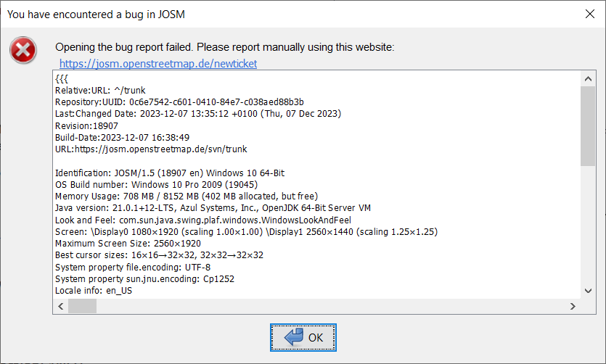Click the blue arrow icon on OK
Image resolution: width=606 pixels, height=364 pixels.
293,337
